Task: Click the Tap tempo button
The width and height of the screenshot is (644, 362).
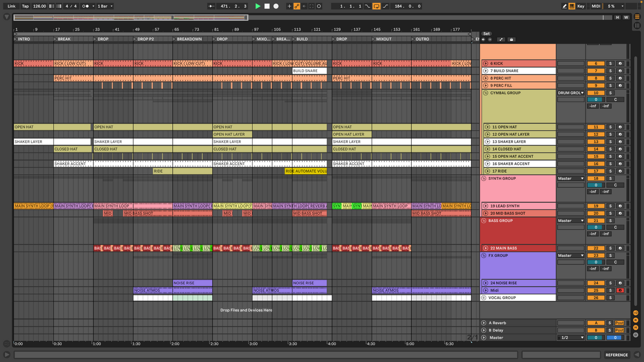Action: [25, 6]
